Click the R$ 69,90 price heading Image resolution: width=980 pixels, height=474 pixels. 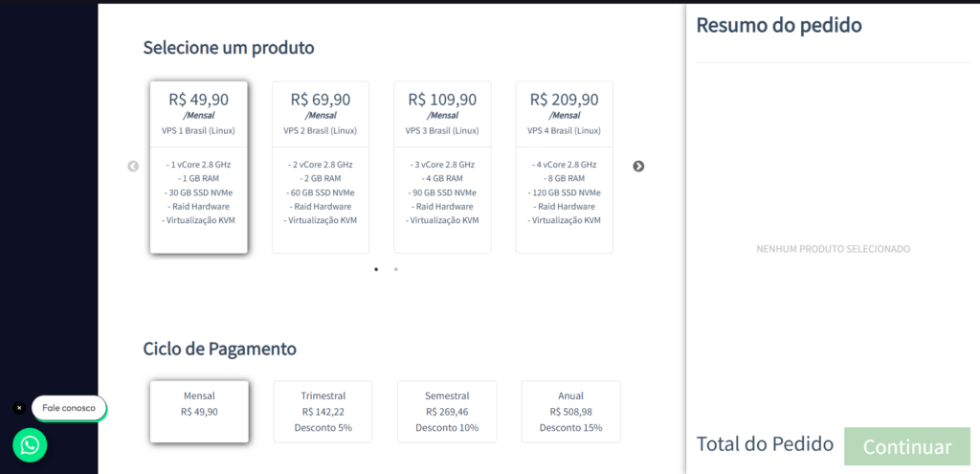point(321,100)
